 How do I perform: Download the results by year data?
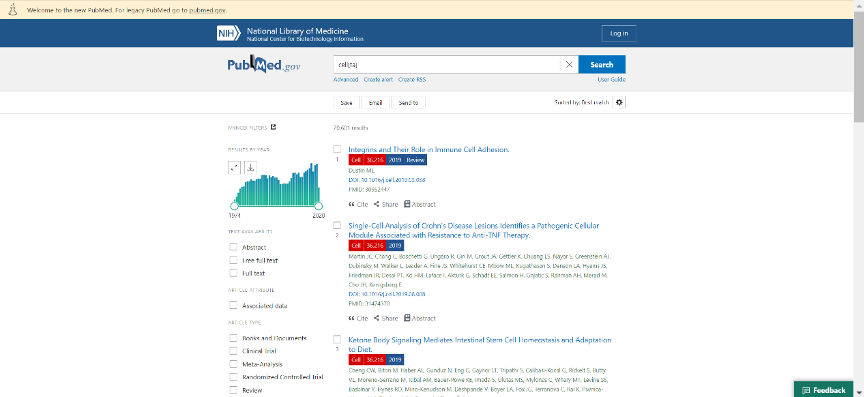click(250, 168)
